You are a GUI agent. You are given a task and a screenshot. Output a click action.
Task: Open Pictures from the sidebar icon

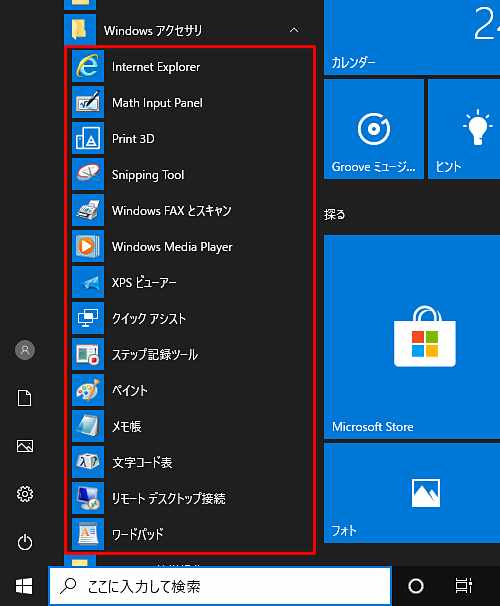25,446
